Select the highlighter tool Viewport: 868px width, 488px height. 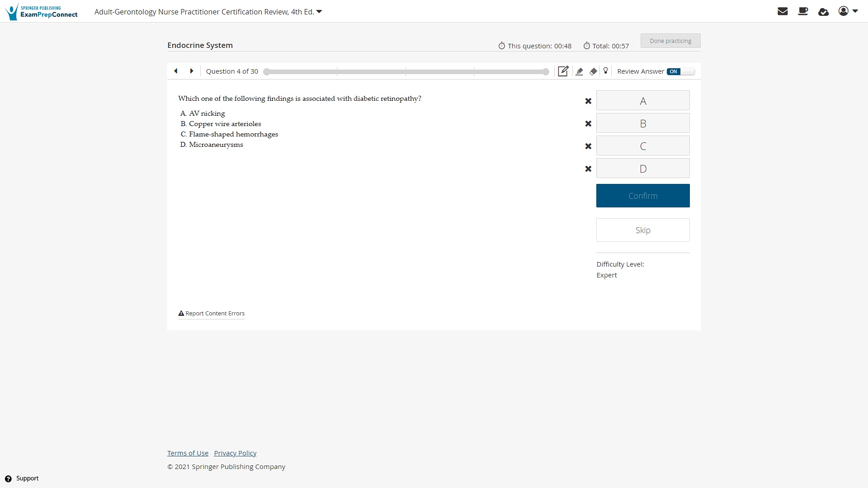[579, 71]
